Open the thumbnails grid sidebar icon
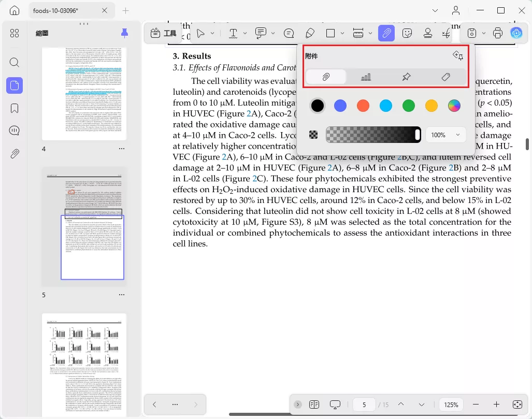Image resolution: width=532 pixels, height=419 pixels. 15,33
